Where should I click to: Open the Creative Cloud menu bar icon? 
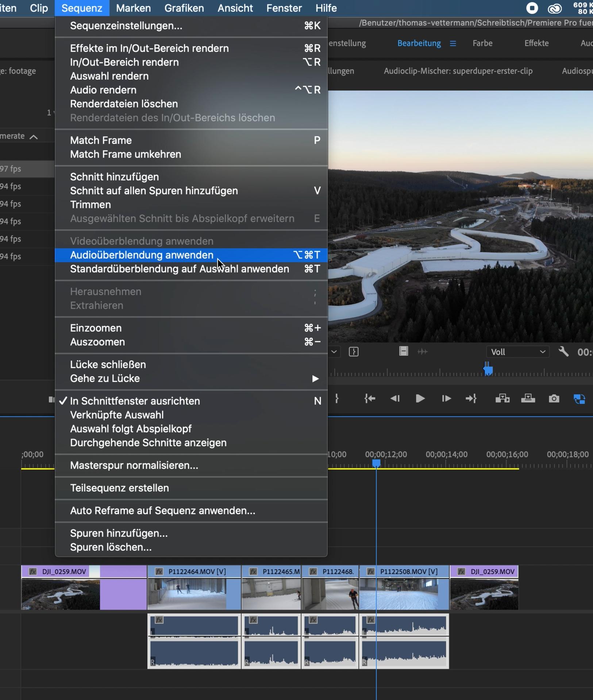[554, 8]
